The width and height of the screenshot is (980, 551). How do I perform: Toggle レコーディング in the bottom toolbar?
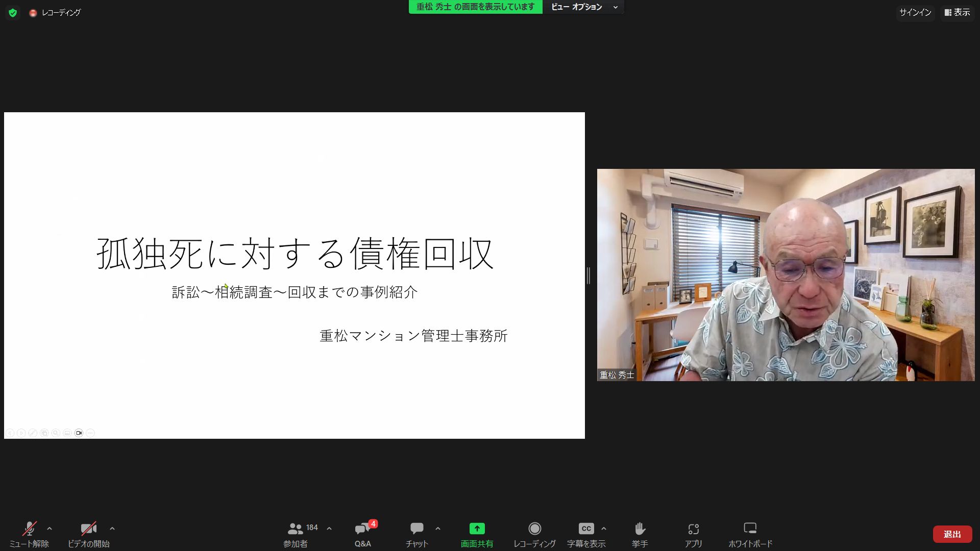534,534
